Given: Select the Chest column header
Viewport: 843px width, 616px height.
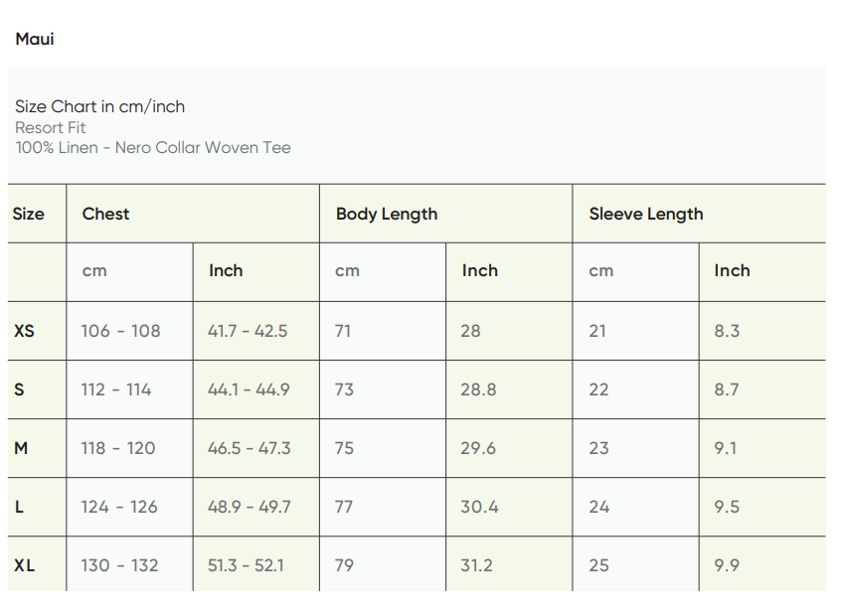Looking at the screenshot, I should [106, 214].
